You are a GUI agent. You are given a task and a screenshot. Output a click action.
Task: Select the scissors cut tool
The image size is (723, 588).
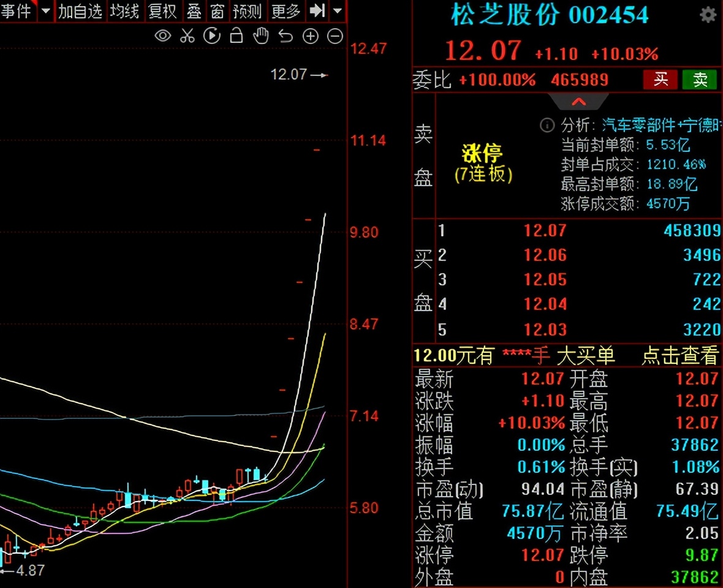187,36
